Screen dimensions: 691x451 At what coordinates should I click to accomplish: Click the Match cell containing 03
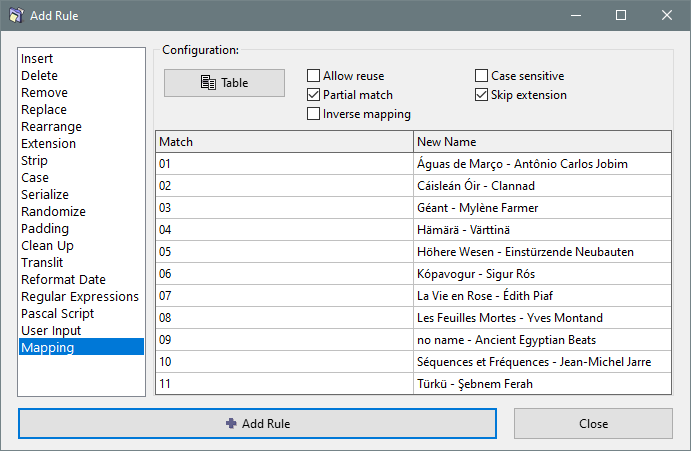pyautogui.click(x=284, y=208)
